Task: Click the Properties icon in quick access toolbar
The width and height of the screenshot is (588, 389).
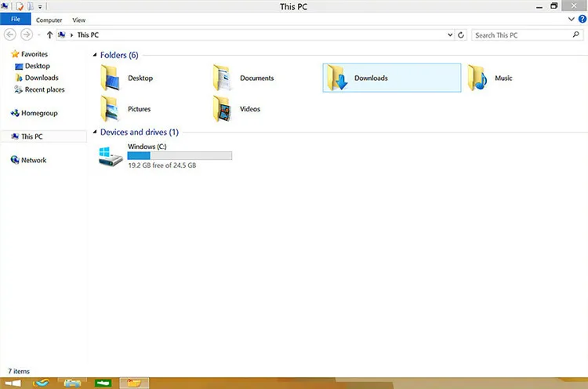Action: coord(20,6)
